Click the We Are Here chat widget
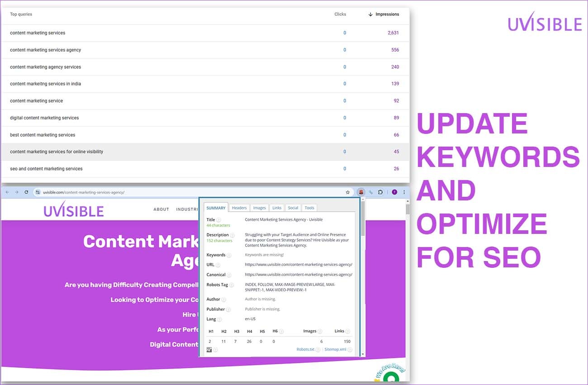Screen dimensions: 588x385 coord(389,374)
